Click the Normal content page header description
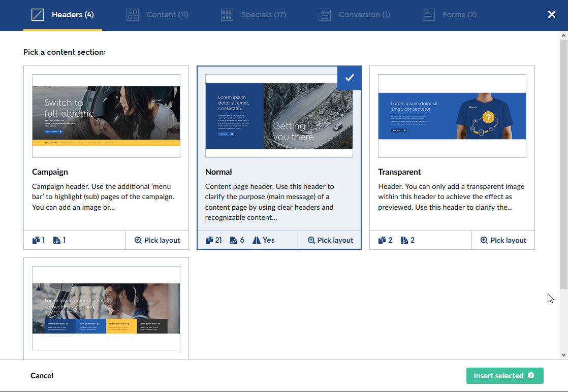 tap(269, 202)
